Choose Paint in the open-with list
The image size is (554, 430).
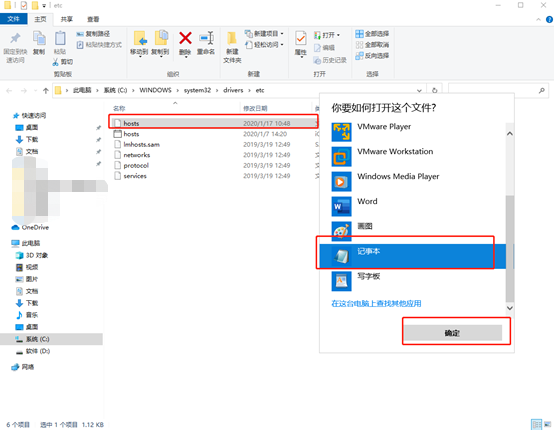(x=412, y=231)
